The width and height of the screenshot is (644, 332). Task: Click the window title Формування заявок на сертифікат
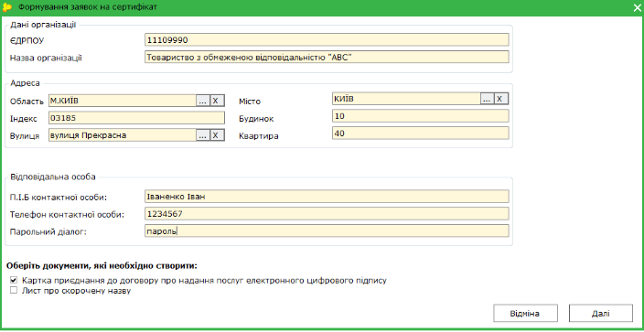coord(87,7)
